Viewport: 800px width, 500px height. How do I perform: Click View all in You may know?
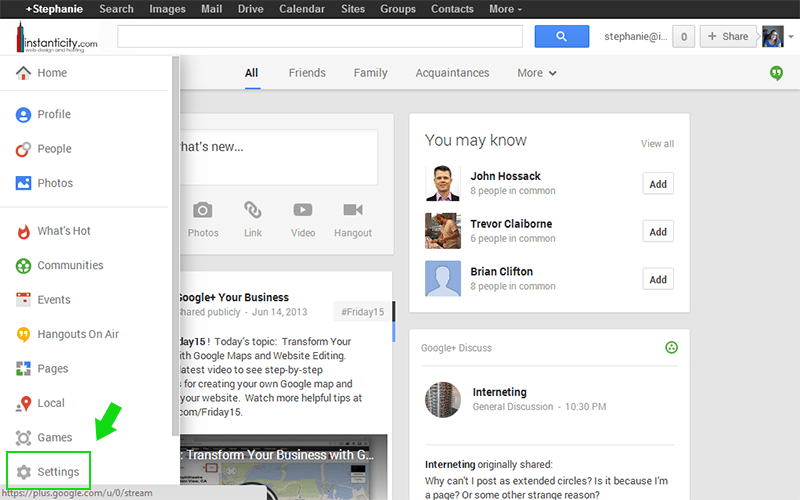tap(657, 144)
